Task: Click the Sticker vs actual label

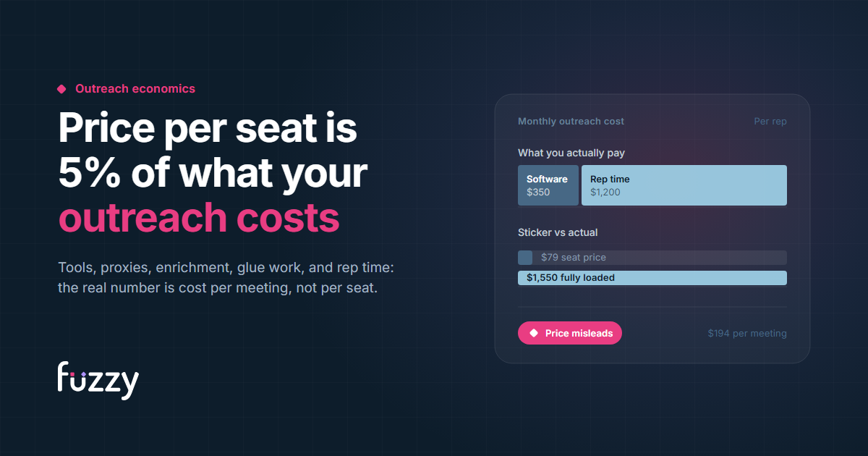Action: point(558,233)
